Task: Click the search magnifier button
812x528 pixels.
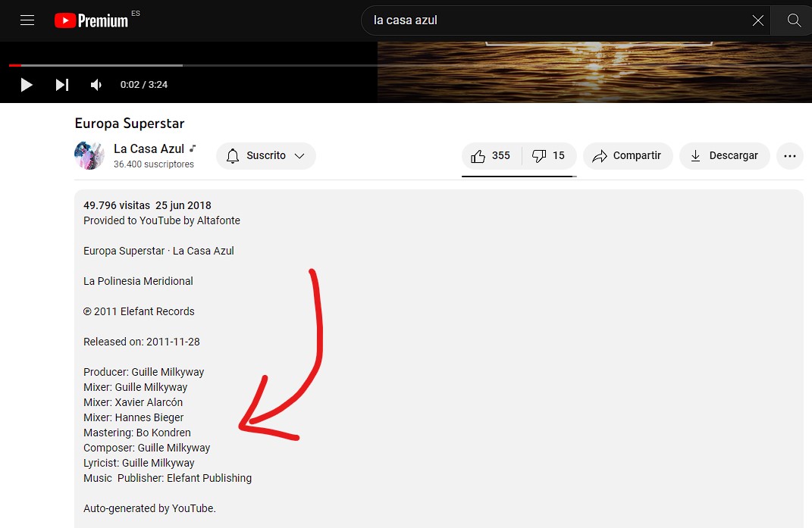Action: click(793, 20)
